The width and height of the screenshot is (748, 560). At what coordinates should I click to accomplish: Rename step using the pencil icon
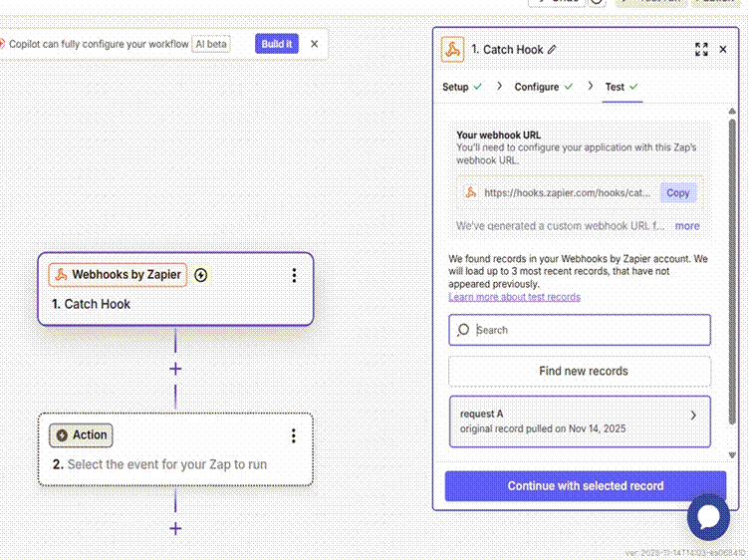pyautogui.click(x=552, y=50)
